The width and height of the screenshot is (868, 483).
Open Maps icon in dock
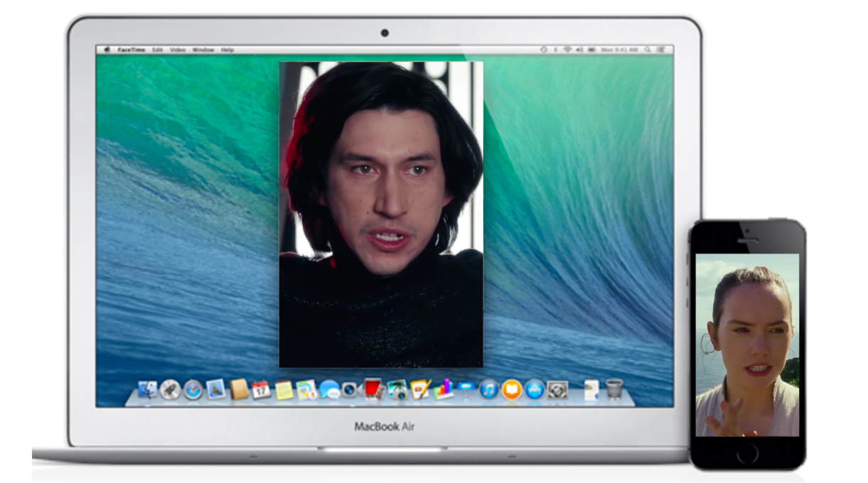tap(307, 390)
